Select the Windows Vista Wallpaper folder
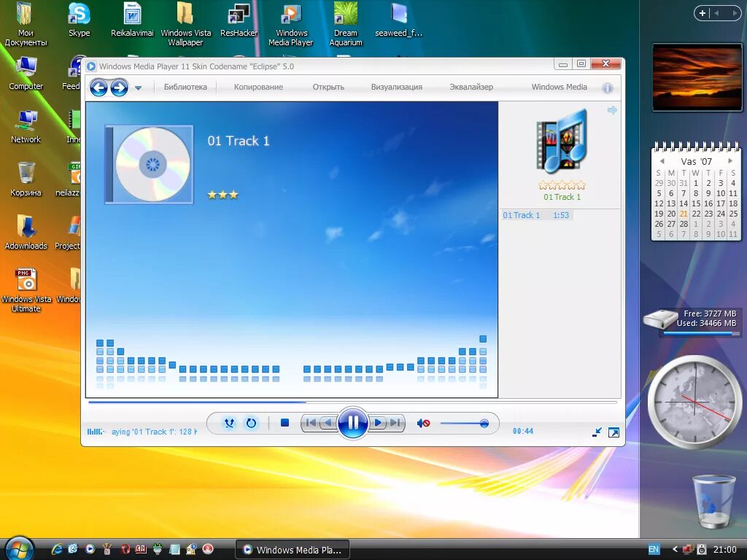This screenshot has height=560, width=747. pyautogui.click(x=185, y=24)
